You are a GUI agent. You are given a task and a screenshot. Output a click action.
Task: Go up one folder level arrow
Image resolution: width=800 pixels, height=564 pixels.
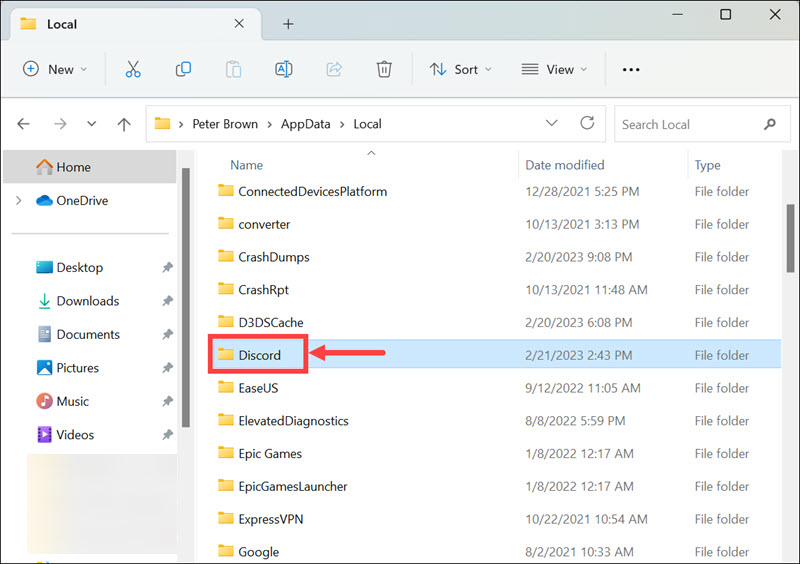click(x=124, y=124)
